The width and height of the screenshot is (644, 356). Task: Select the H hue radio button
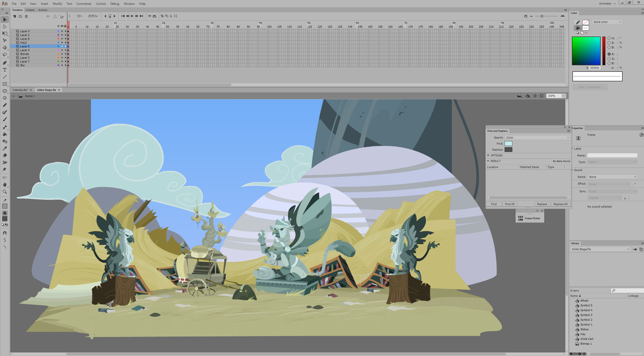(x=609, y=38)
